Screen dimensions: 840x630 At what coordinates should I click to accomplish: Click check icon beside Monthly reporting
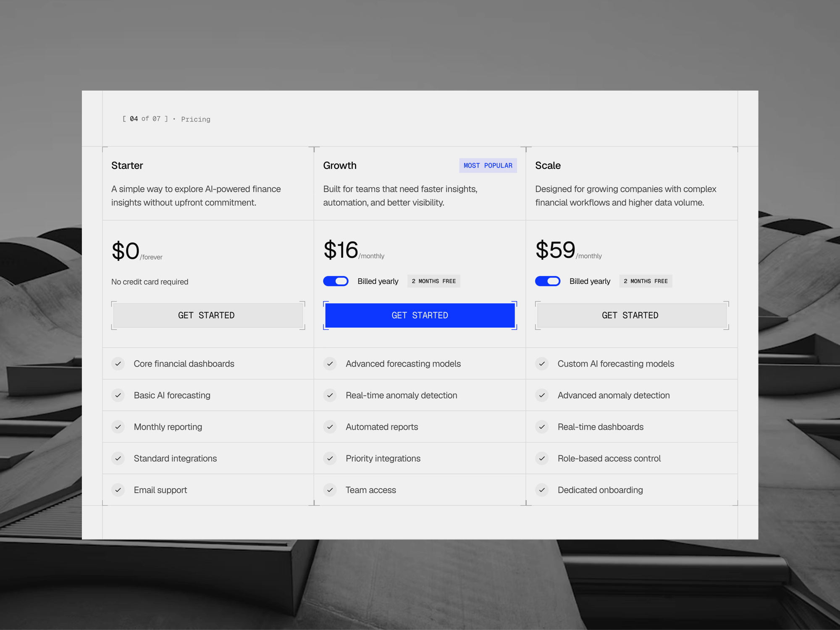point(118,427)
